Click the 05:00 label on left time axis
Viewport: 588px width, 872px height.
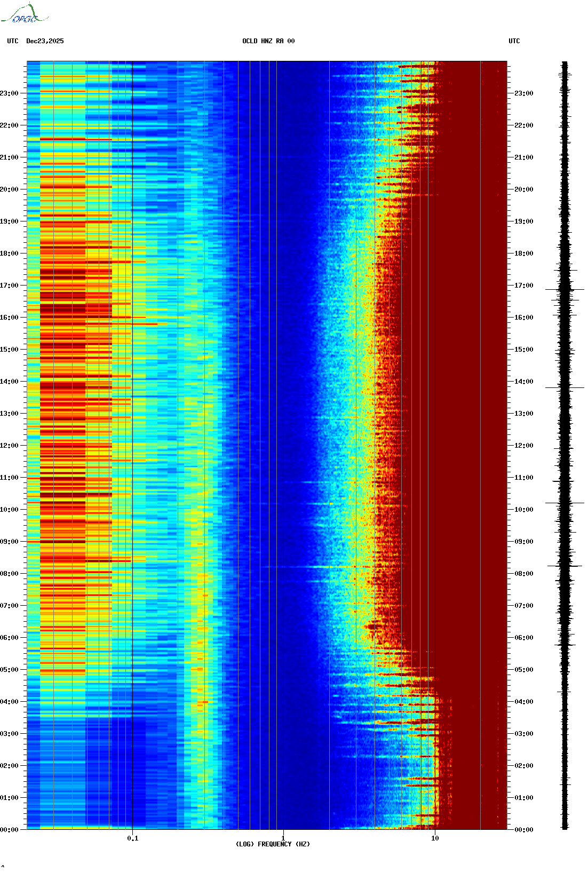pyautogui.click(x=9, y=670)
